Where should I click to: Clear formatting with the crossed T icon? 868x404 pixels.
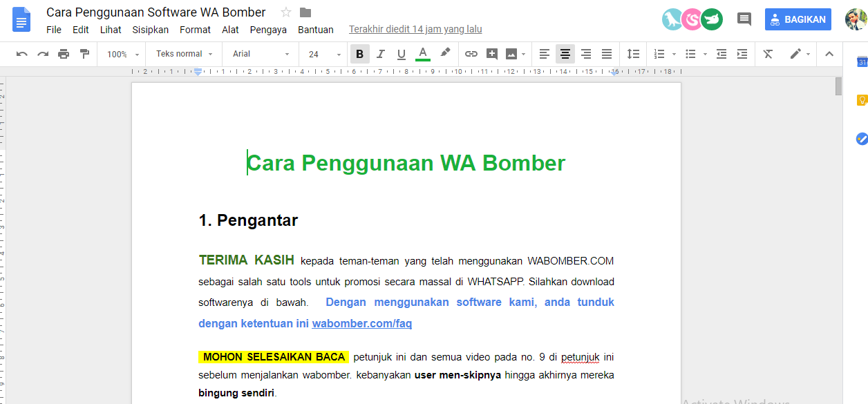click(768, 54)
